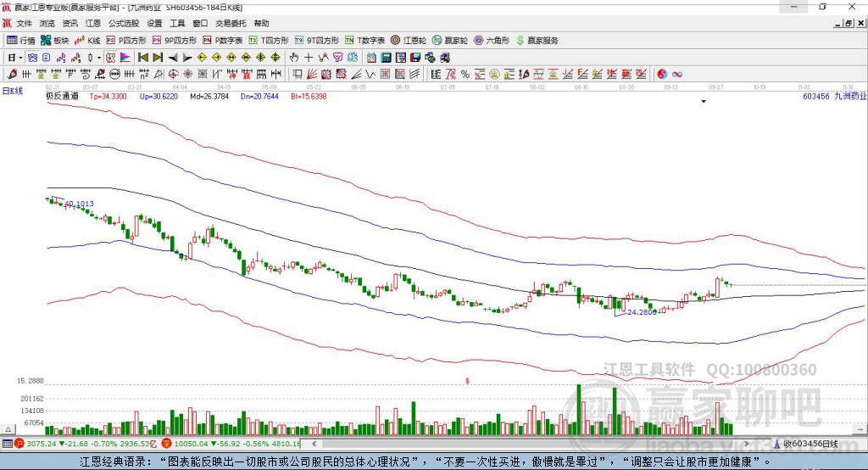Open T四方形 tool
Viewport: 868px width, 470px height.
click(269, 41)
